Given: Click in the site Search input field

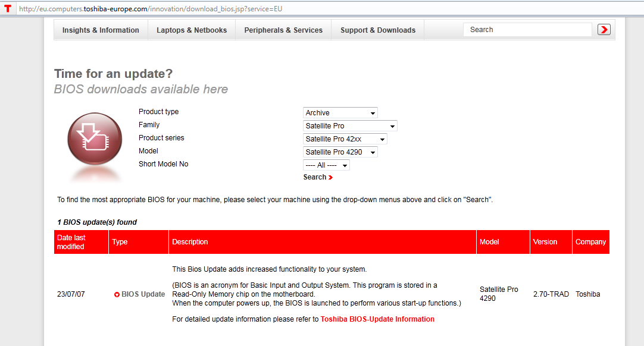Looking at the screenshot, I should point(527,30).
